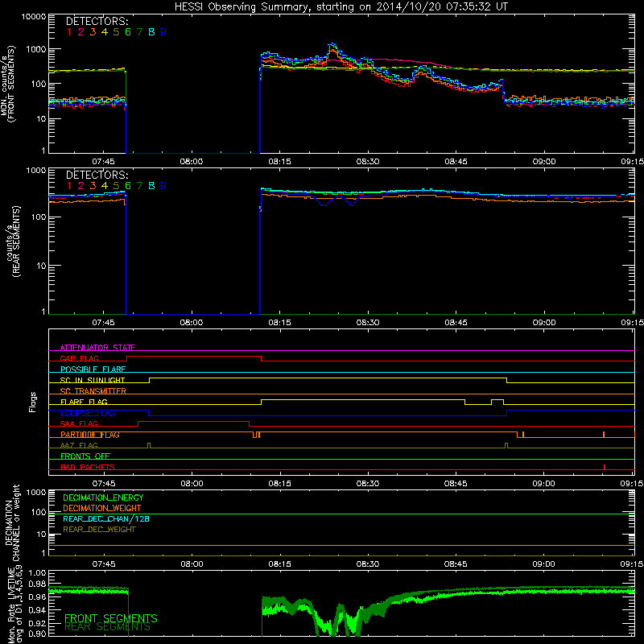Select dark green detector 7 in rear segments legend
This screenshot has width=644, height=644.
139,186
